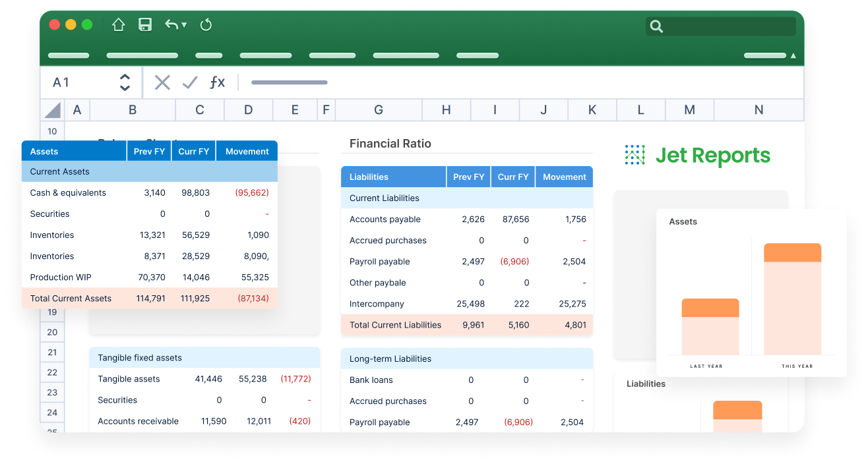Click the second ribbon tab
The width and height of the screenshot is (868, 464).
coord(142,56)
